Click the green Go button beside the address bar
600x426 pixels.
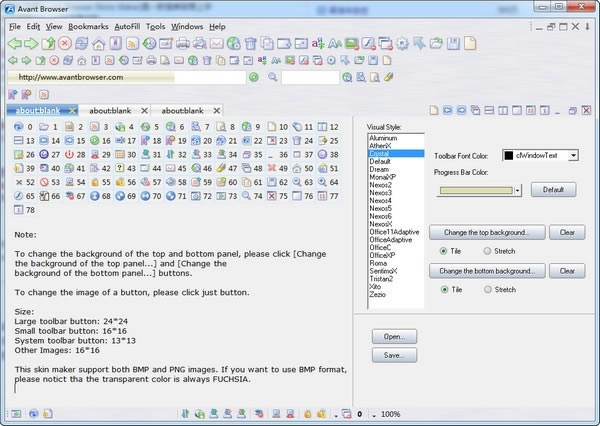pos(254,77)
